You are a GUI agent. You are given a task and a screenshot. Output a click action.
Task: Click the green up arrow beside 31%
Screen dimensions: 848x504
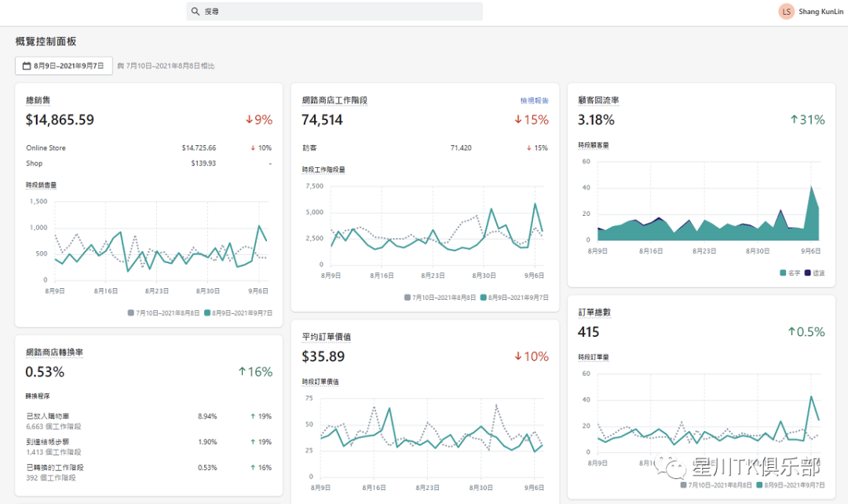click(794, 119)
